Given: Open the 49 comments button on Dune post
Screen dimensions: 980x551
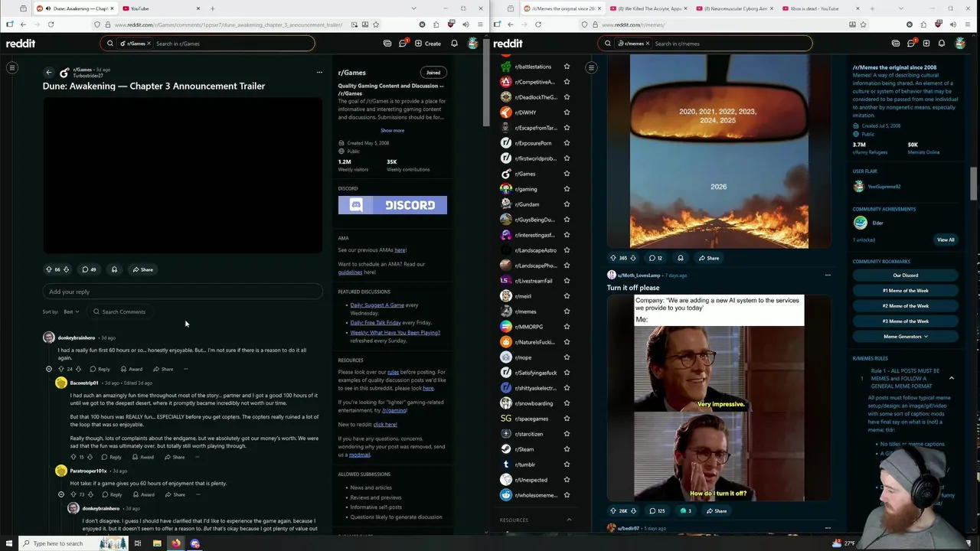Looking at the screenshot, I should [89, 269].
